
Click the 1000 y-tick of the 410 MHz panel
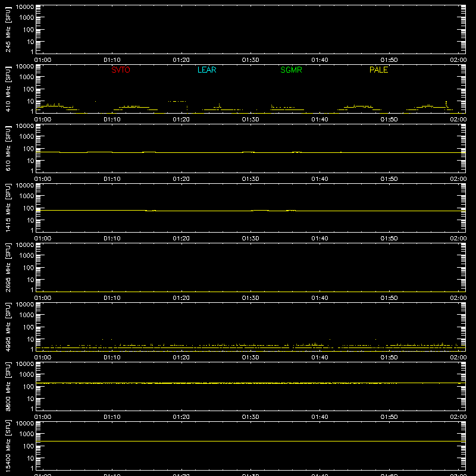pyautogui.click(x=27, y=77)
